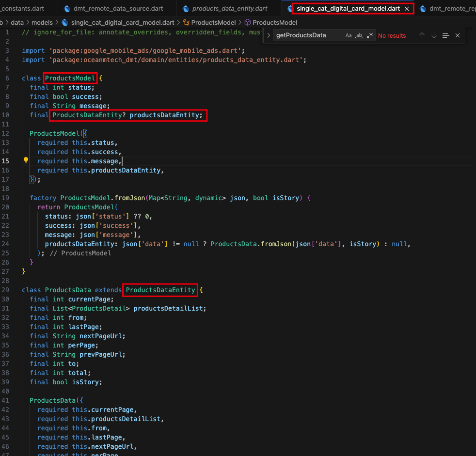Click the // ProductsModel closing comment

[x=80, y=253]
